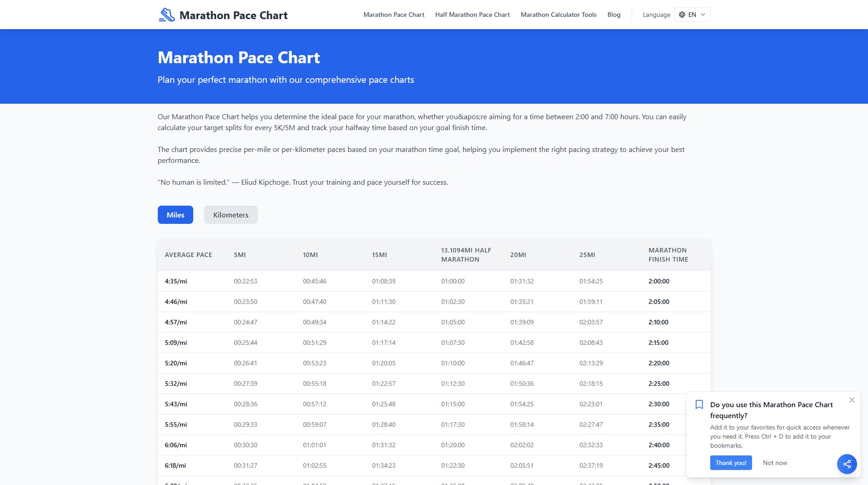Click the 4:46/mi average pace cell
This screenshot has height=485, width=868.
click(176, 302)
